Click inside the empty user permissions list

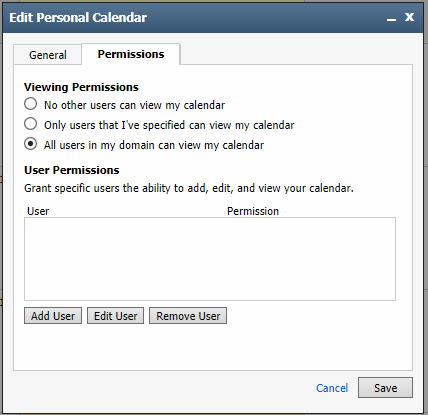coord(210,259)
